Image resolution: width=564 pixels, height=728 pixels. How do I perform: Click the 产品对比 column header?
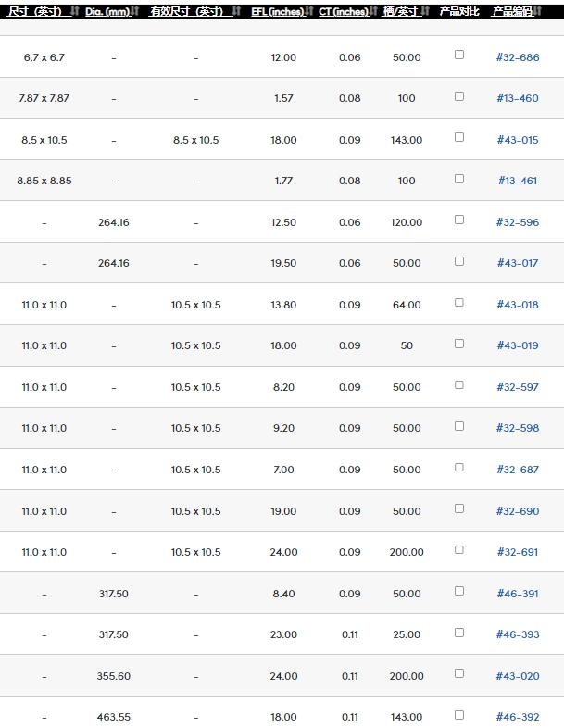[459, 11]
